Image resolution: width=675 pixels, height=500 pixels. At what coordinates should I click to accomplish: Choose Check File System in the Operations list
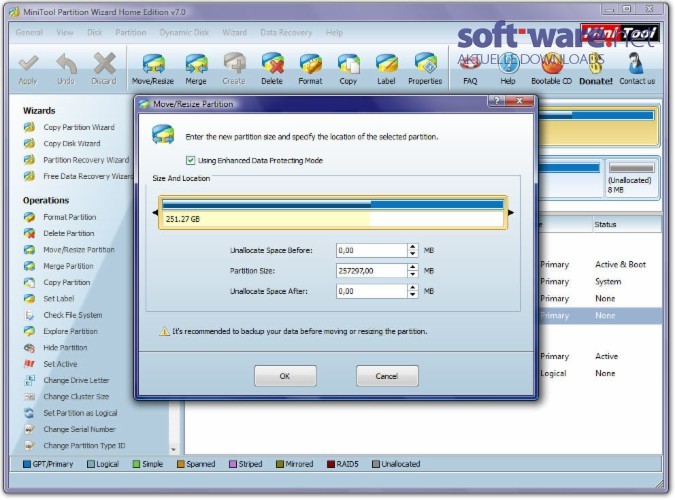click(63, 315)
